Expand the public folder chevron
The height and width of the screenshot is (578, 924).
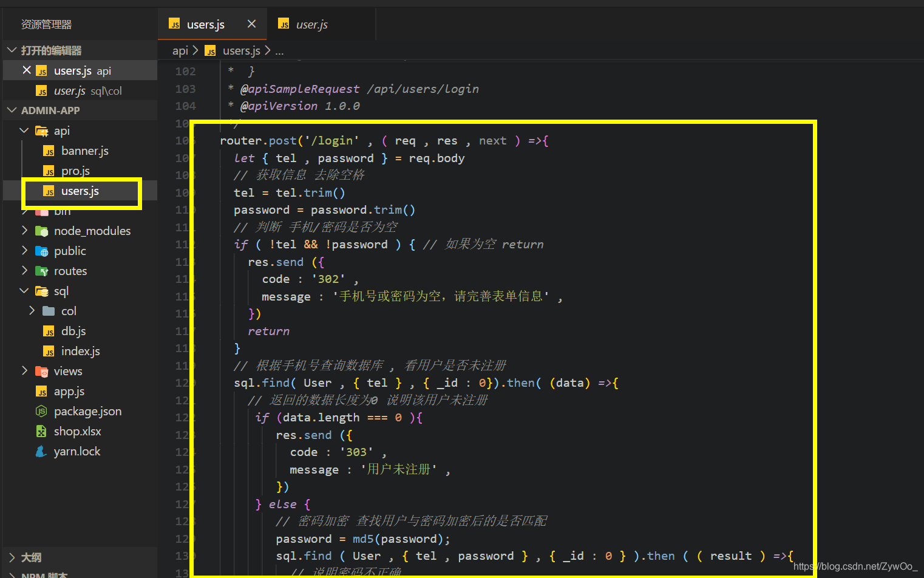click(24, 251)
